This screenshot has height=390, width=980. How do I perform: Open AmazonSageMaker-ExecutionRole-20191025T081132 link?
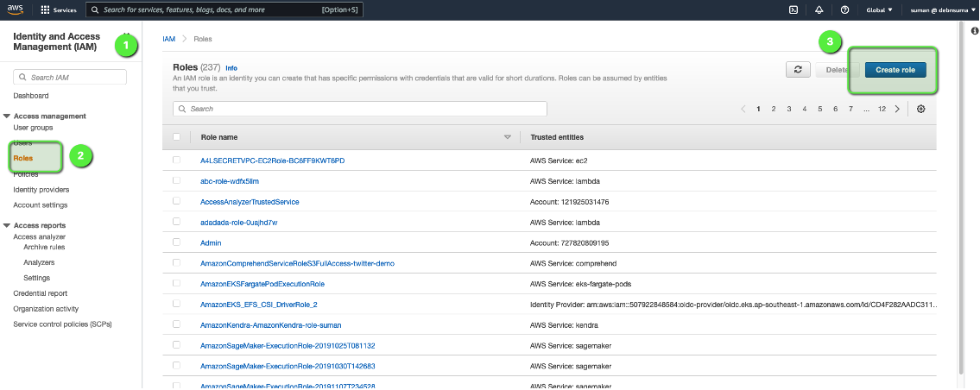(x=288, y=346)
